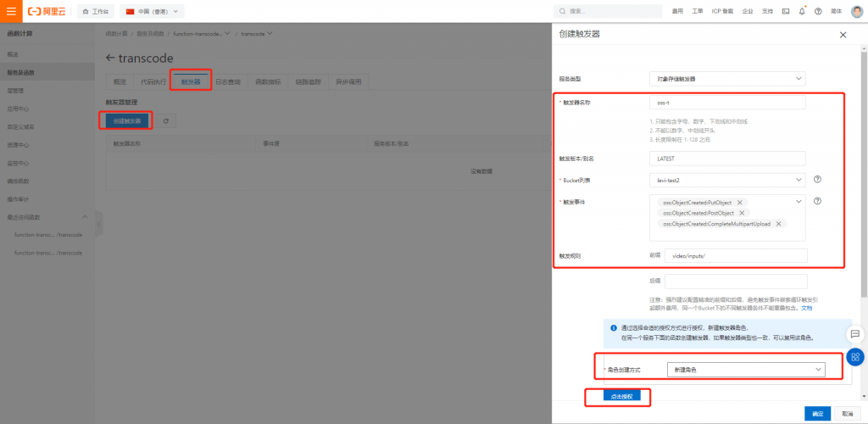868x424 pixels.
Task: Refresh the trigger list
Action: coord(165,120)
